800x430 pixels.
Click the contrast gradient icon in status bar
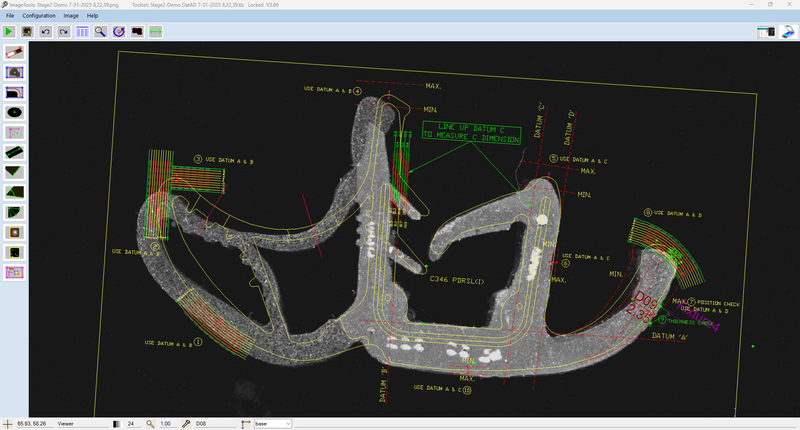coord(115,424)
